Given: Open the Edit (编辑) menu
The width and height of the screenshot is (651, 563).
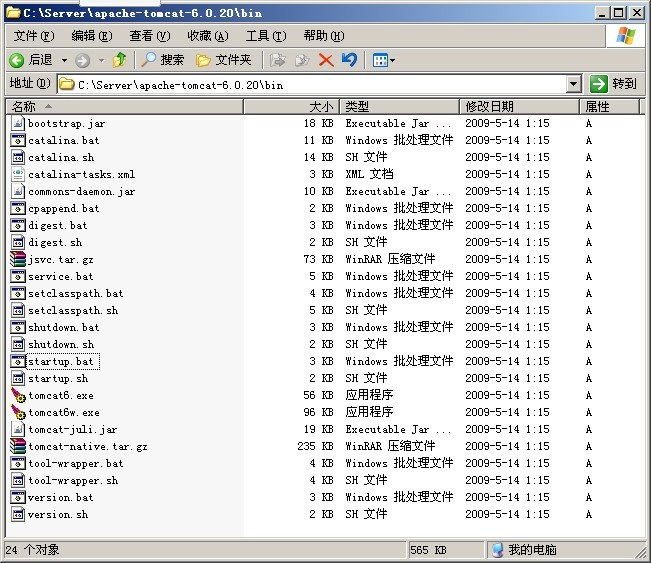Looking at the screenshot, I should pos(91,36).
